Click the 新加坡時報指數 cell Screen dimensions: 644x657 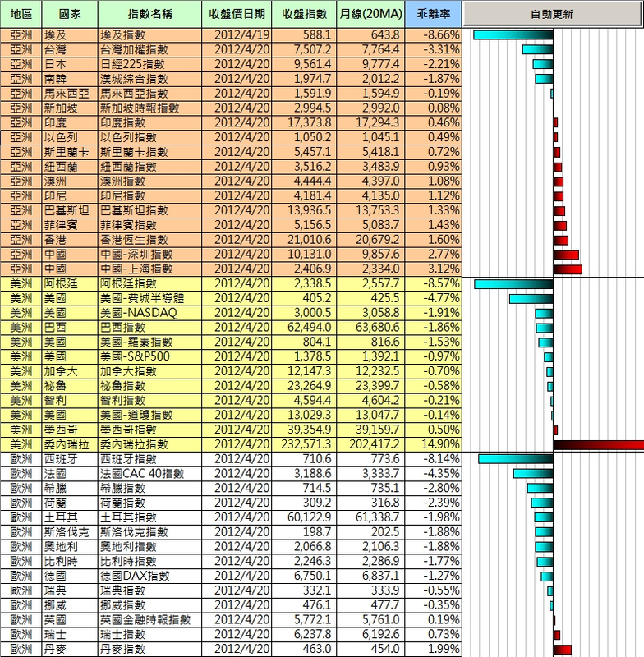point(149,108)
